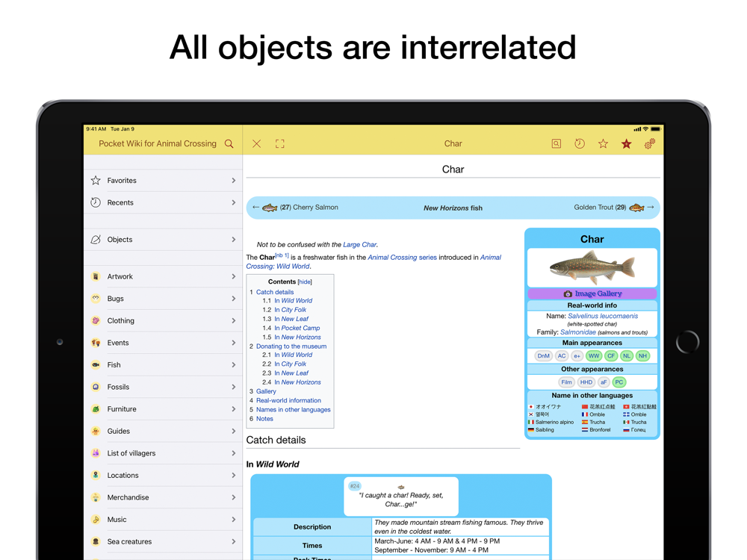Image resolution: width=747 pixels, height=560 pixels.
Task: Jump to Catch details in Contents
Action: [275, 292]
